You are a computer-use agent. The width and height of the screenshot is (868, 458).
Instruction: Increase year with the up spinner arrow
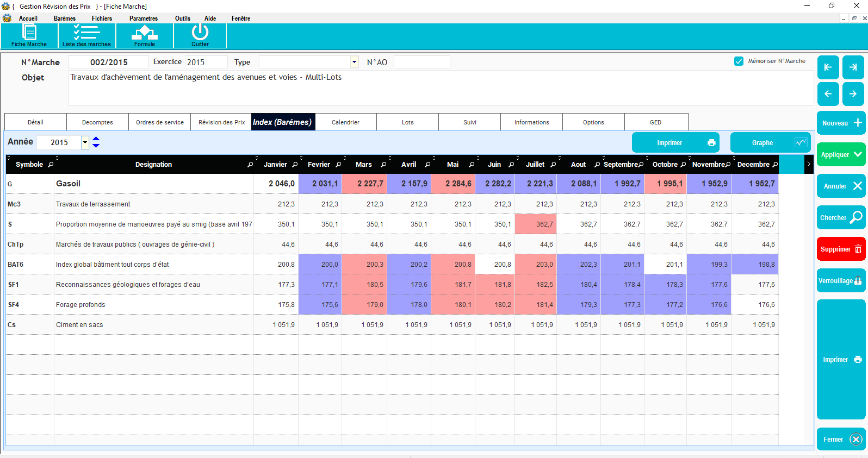pos(96,139)
